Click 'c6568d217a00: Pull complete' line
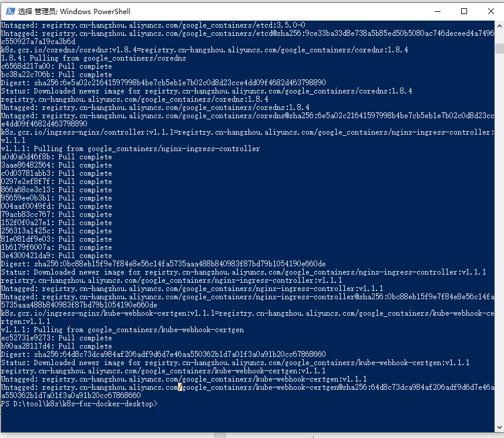The height and width of the screenshot is (438, 504). [56, 66]
